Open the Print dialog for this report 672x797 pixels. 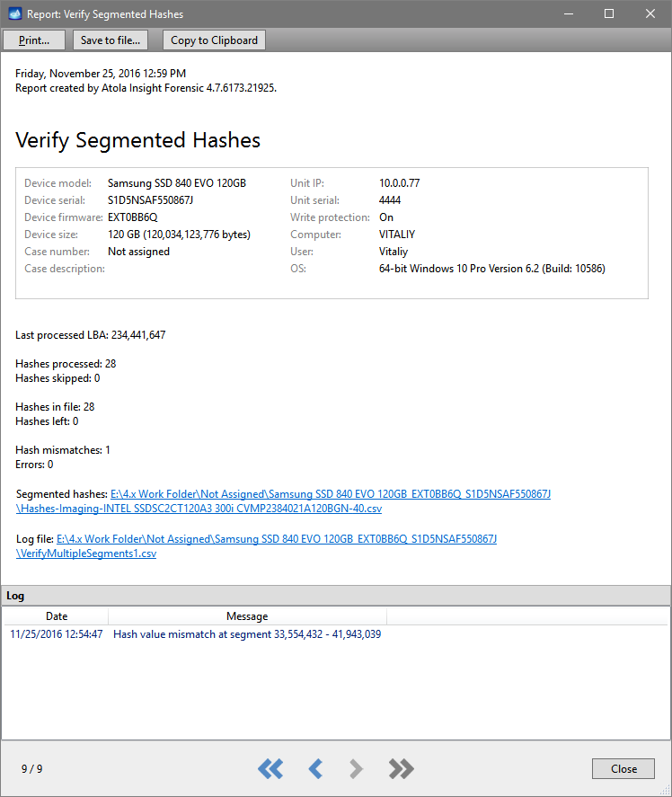pyautogui.click(x=33, y=40)
